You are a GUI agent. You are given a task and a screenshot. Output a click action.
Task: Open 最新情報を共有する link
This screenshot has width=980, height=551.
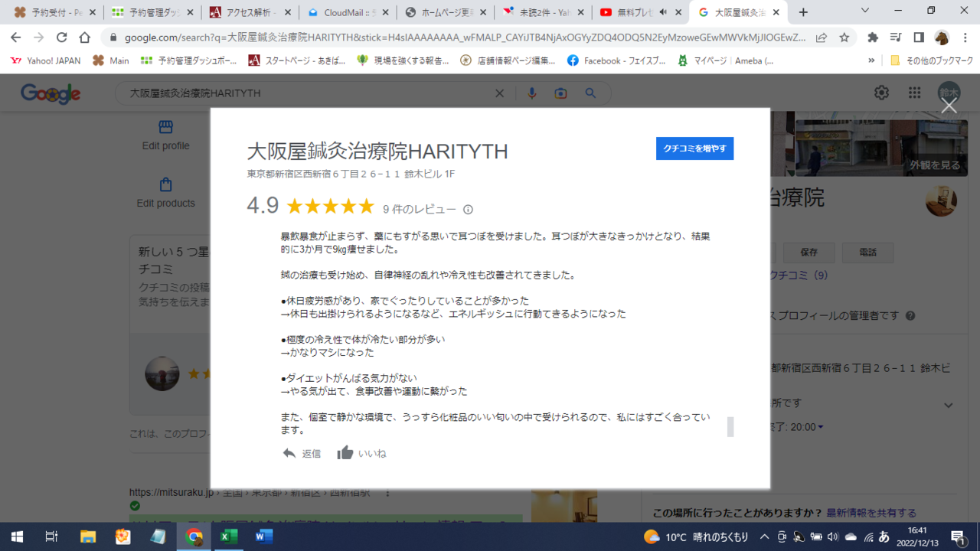point(871,513)
